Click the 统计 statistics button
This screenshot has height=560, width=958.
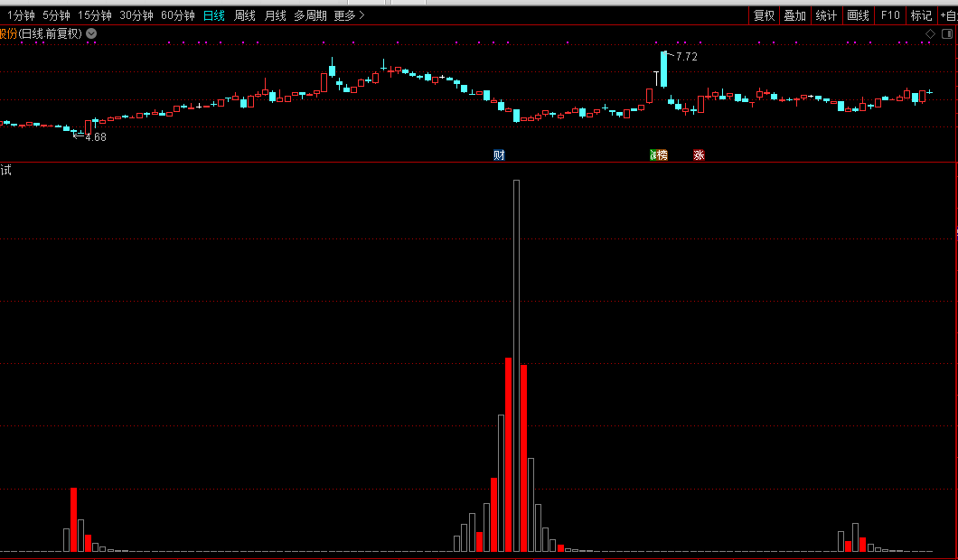pyautogui.click(x=826, y=15)
